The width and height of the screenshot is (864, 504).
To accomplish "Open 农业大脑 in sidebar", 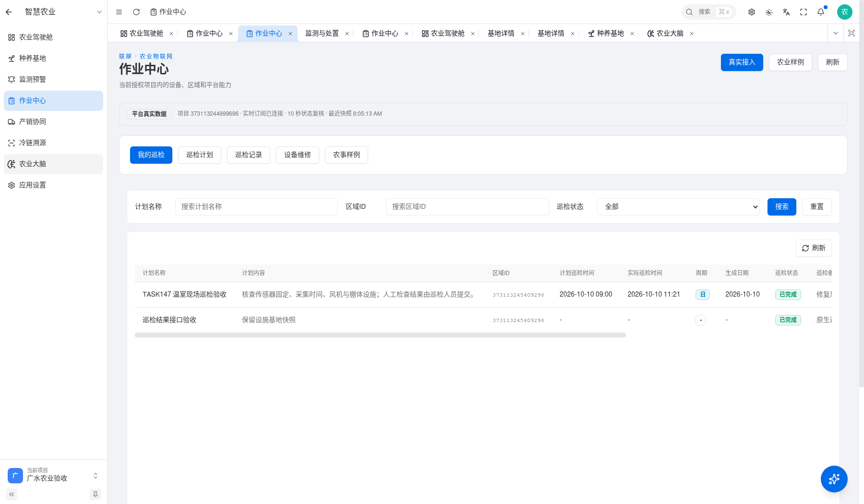I will click(53, 164).
